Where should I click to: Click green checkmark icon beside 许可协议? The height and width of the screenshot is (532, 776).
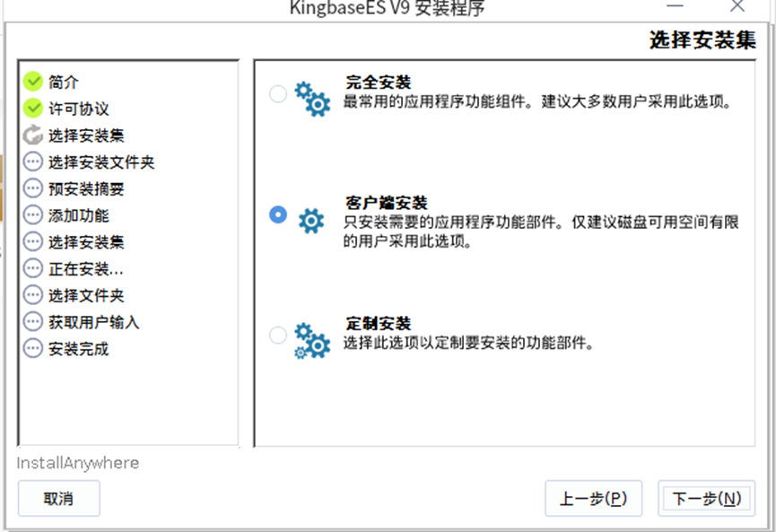coord(33,109)
